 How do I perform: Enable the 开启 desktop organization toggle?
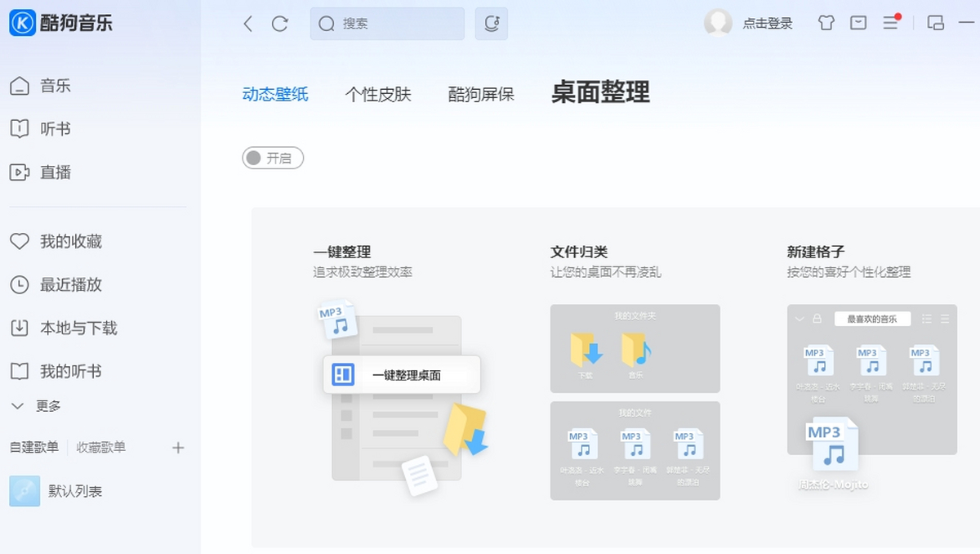(x=273, y=158)
